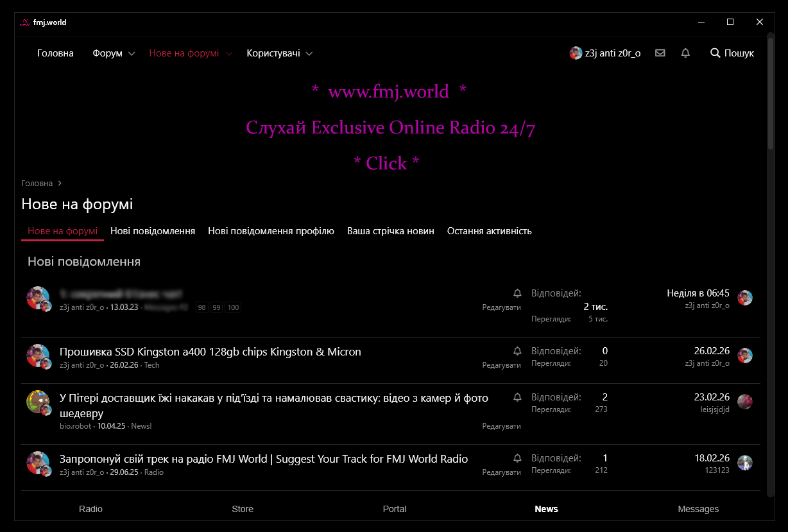Viewport: 788px width, 532px height.
Task: Click Редагувати on the Kingston SSD thread
Action: coord(501,365)
